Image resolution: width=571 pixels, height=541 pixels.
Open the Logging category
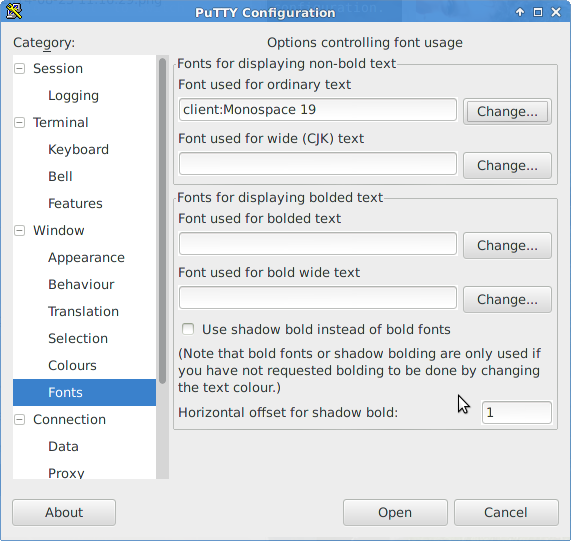73,95
